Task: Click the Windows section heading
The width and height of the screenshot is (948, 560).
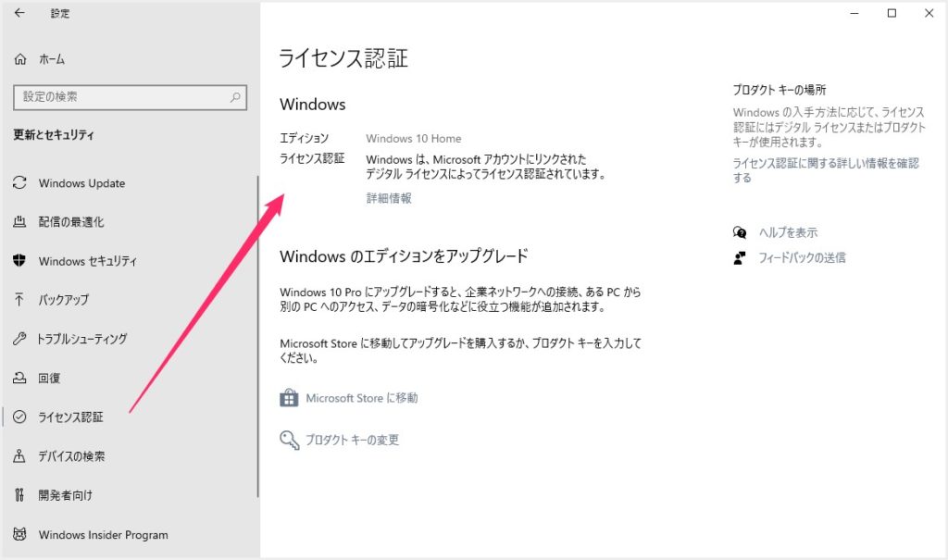Action: click(313, 104)
